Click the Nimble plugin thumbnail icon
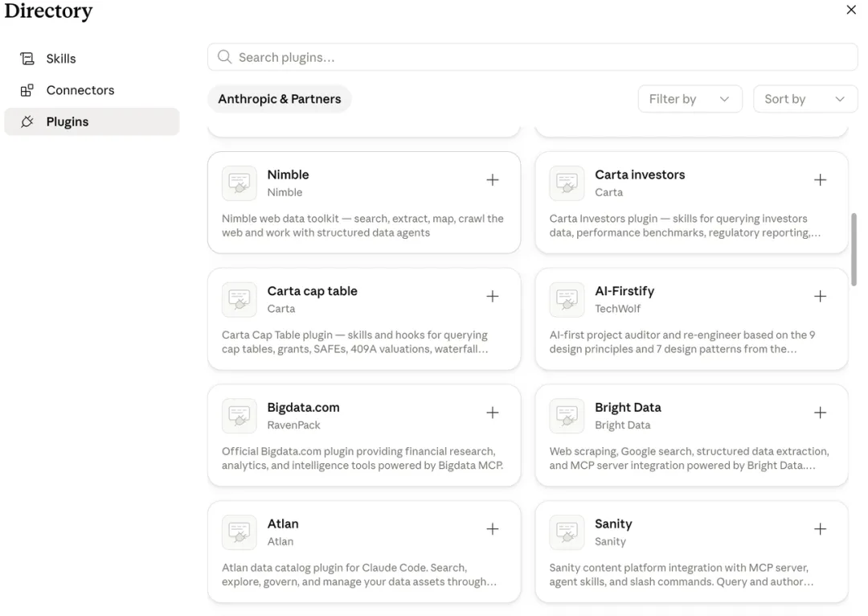Image resolution: width=868 pixels, height=616 pixels. click(240, 183)
